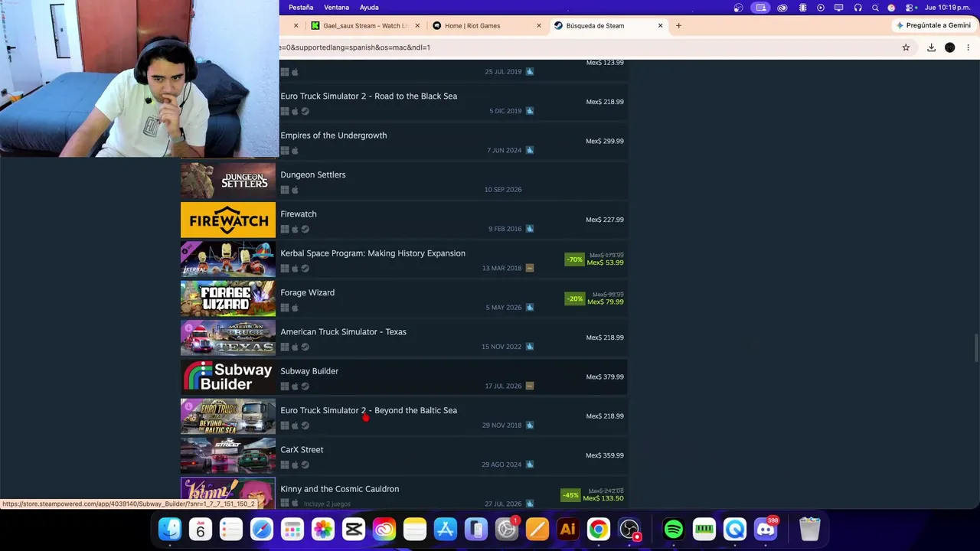Image resolution: width=980 pixels, height=551 pixels.
Task: Click the Beyond the Baltic Sea thumbnail
Action: coord(228,416)
